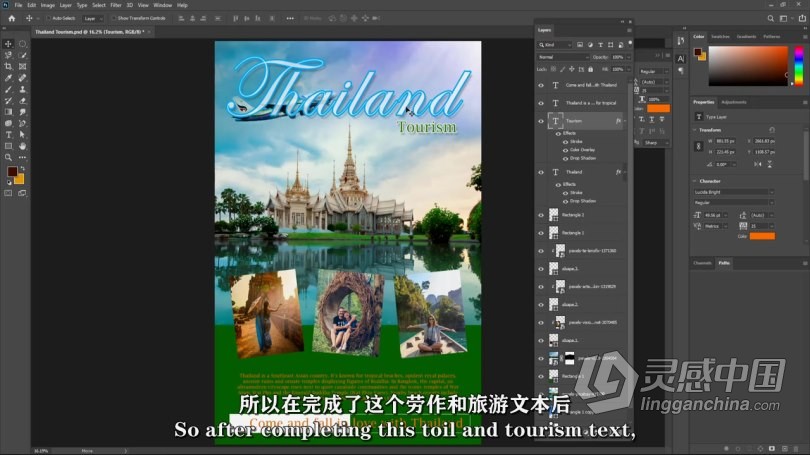Lock layer position icon in Layers panel

(x=572, y=69)
